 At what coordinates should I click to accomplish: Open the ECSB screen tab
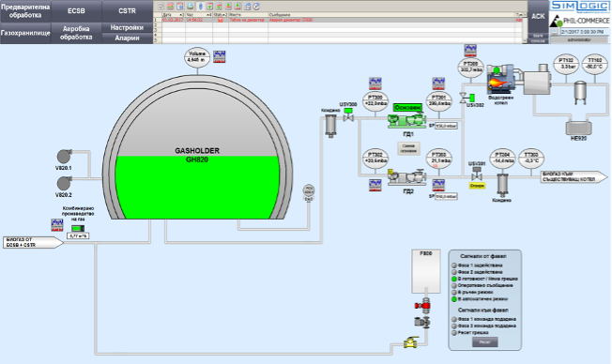pyautogui.click(x=76, y=11)
